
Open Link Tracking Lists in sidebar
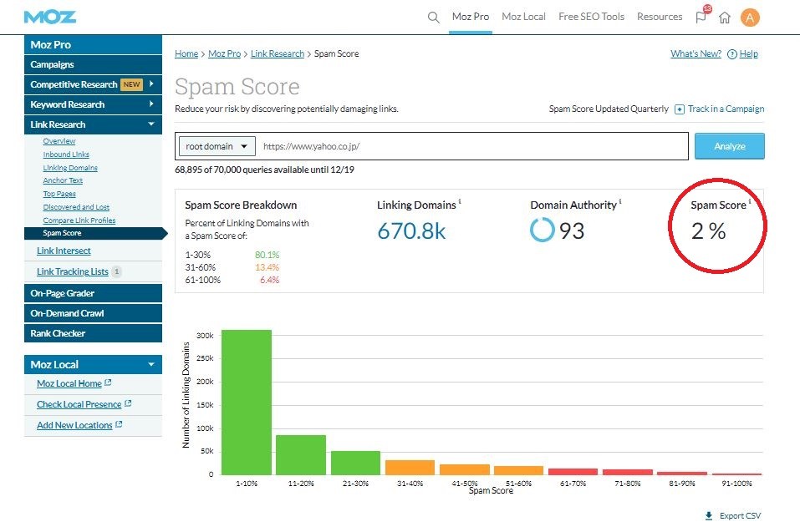point(73,271)
